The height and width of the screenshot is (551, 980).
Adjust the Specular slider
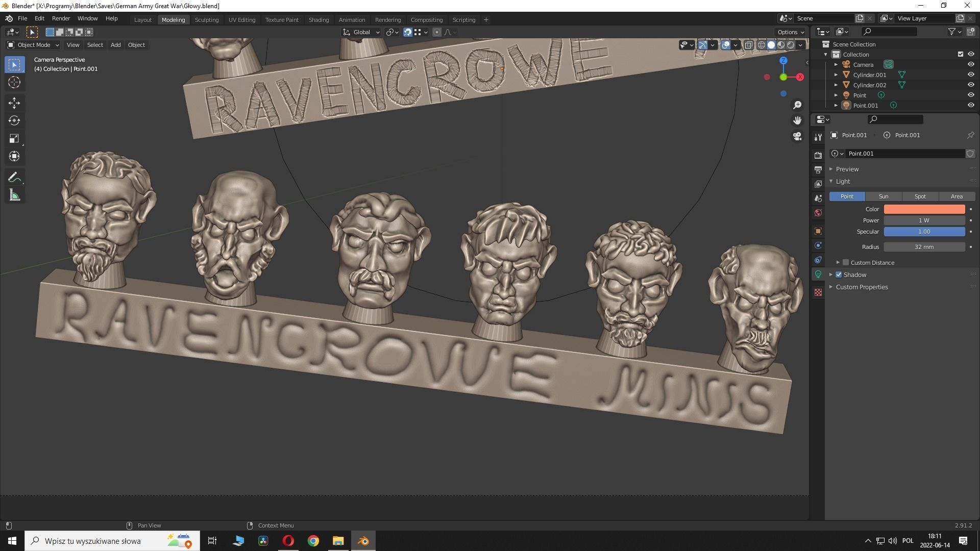[924, 232]
